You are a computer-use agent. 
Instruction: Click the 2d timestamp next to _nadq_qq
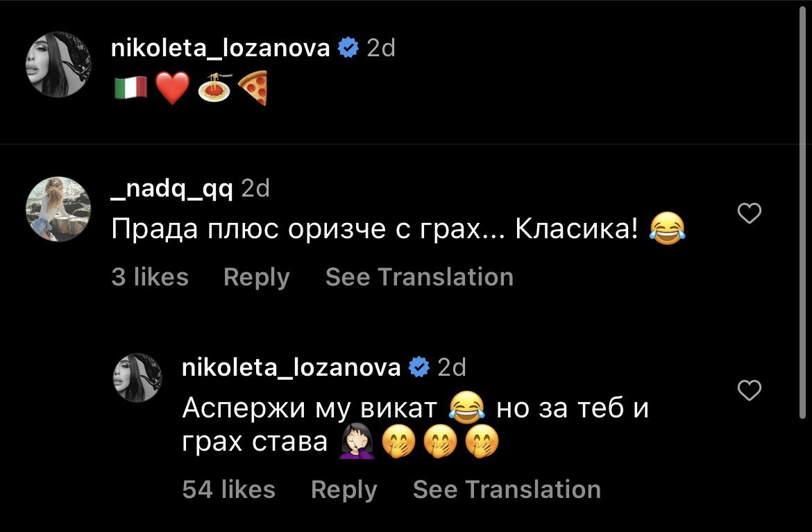(255, 188)
